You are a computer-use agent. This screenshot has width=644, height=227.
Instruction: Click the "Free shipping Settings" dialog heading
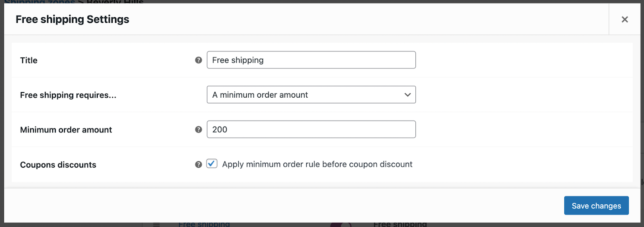point(72,19)
